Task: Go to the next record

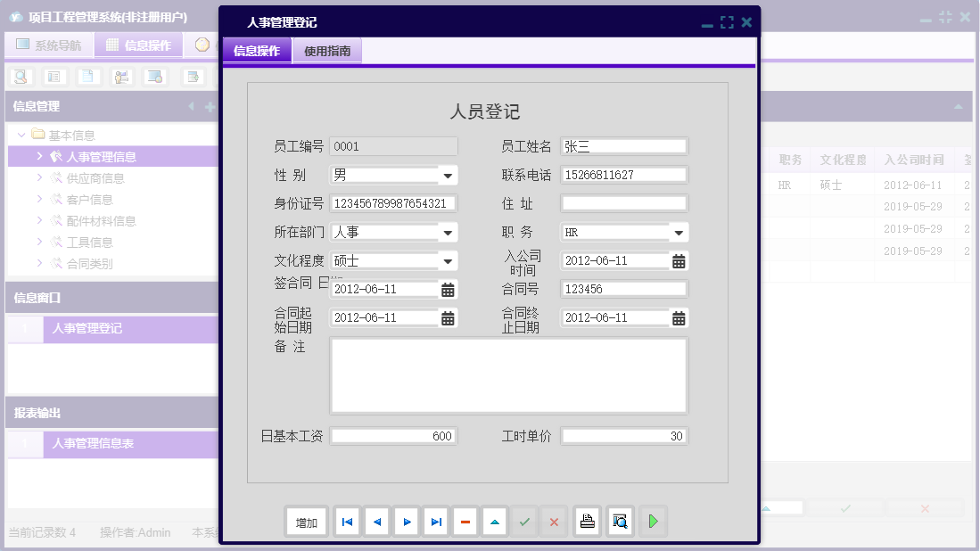Action: tap(406, 522)
